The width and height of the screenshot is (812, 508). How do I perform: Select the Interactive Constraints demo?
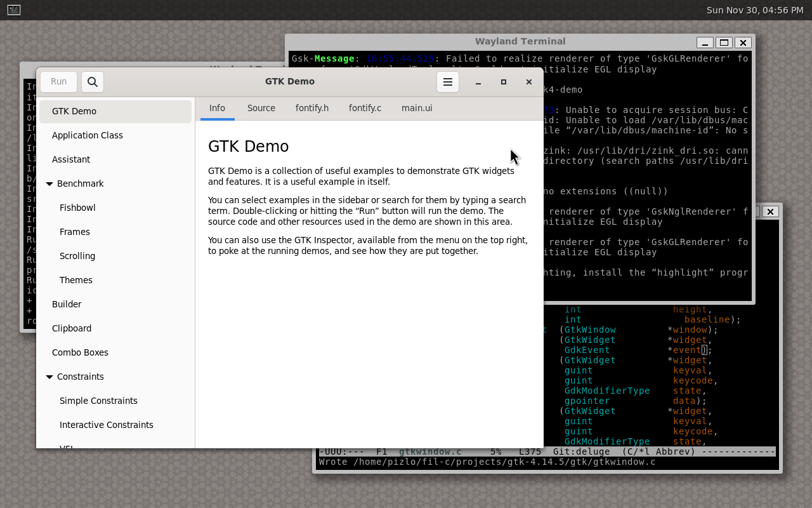pyautogui.click(x=106, y=425)
